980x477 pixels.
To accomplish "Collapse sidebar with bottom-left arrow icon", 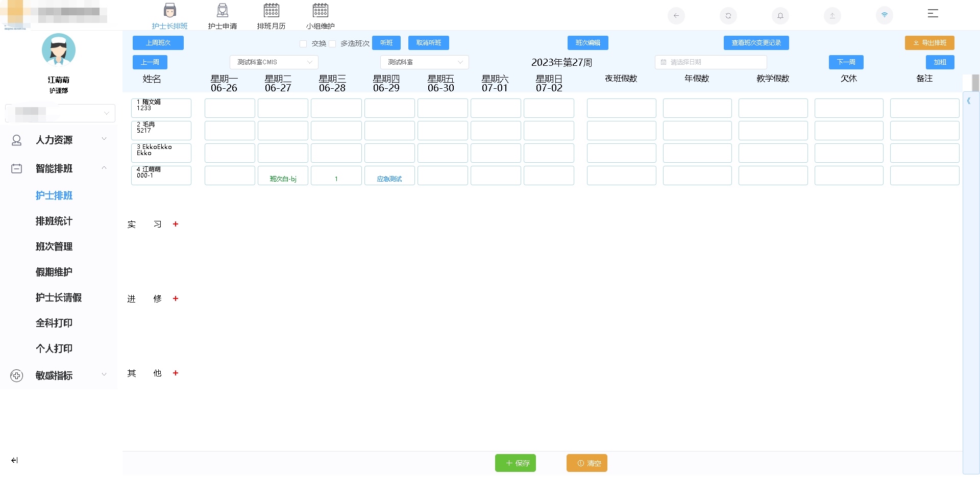I will 14,460.
